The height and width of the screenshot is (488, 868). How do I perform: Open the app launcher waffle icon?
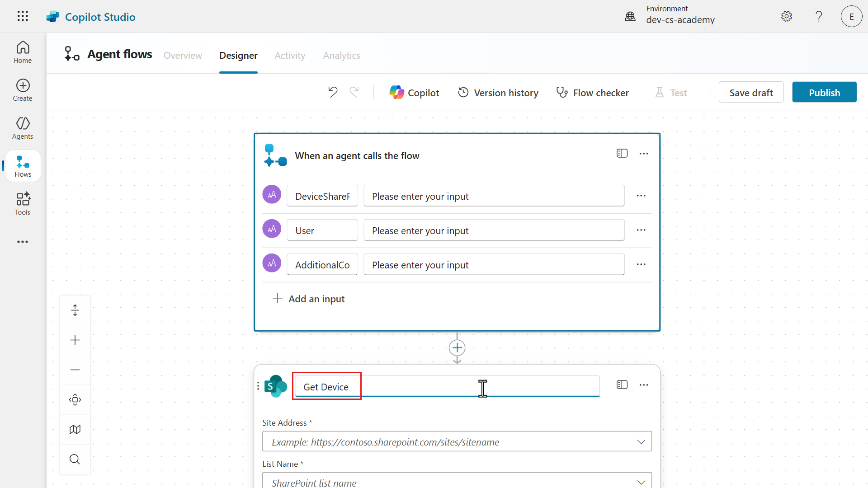click(23, 16)
